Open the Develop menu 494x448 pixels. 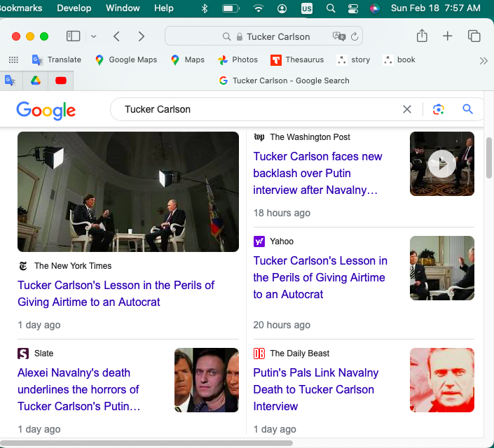pos(74,8)
